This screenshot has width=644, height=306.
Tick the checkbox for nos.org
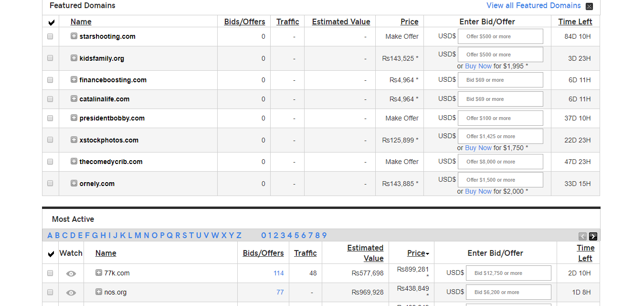point(50,292)
